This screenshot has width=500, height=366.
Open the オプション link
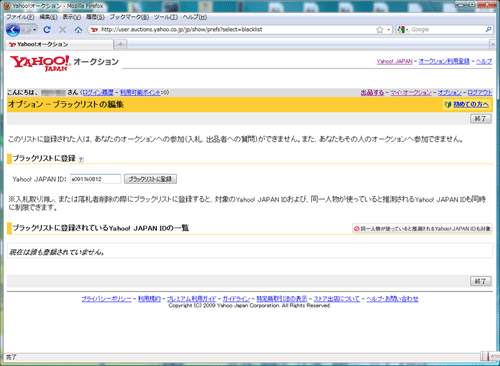click(450, 92)
